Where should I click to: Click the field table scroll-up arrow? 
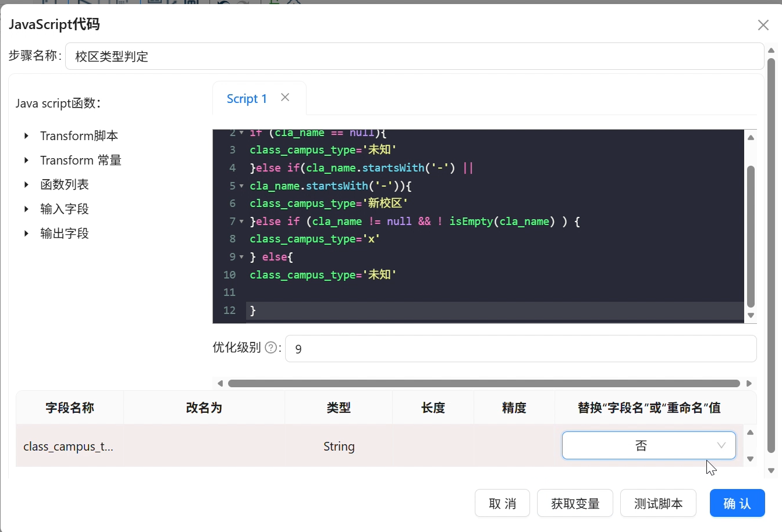[x=750, y=432]
